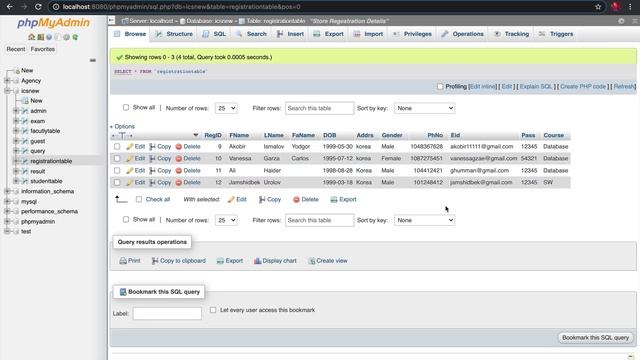The height and width of the screenshot is (360, 640).
Task: Open upper Number of rows dropdown
Action: point(226,108)
